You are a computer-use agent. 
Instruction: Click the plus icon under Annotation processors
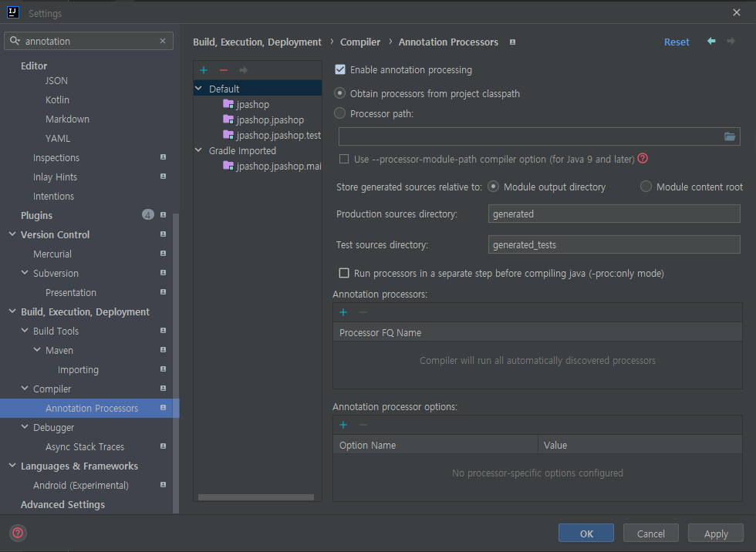(343, 312)
